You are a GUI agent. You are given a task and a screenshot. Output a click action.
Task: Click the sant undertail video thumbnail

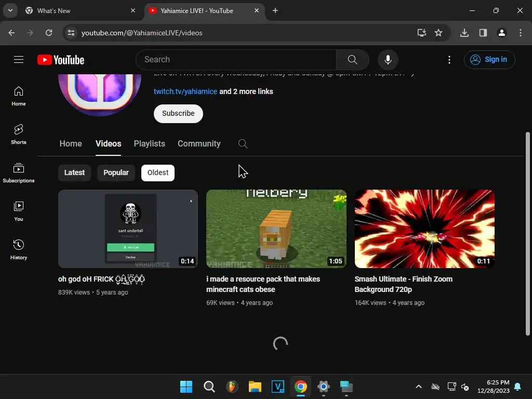[128, 229]
